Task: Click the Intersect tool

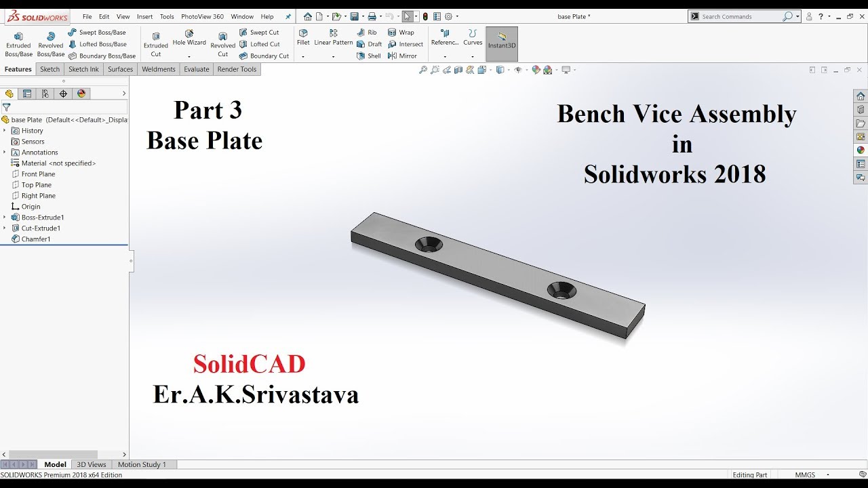Action: (x=406, y=44)
